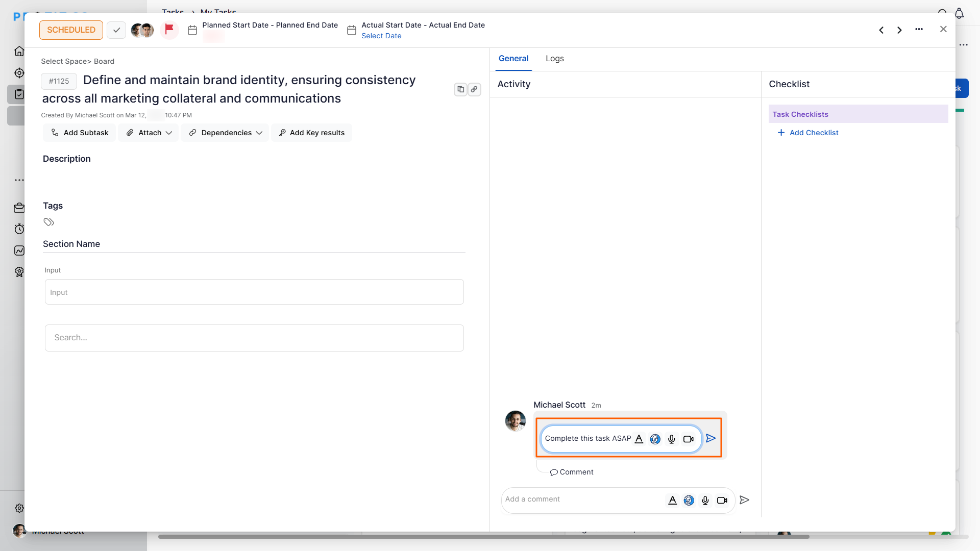The height and width of the screenshot is (551, 980).
Task: Switch to the Logs tab
Action: (x=554, y=59)
